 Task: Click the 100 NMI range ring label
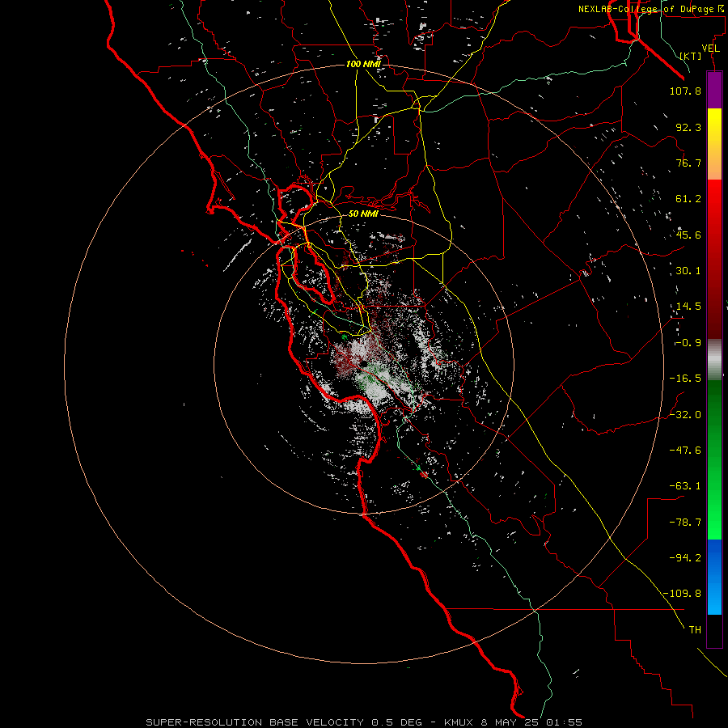point(363,64)
